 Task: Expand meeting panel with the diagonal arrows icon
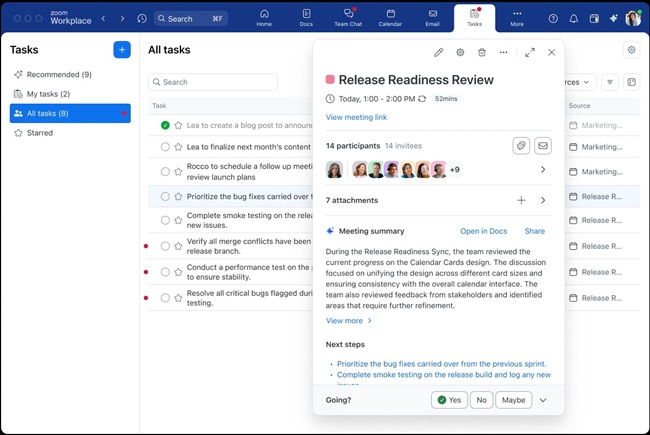click(x=530, y=52)
